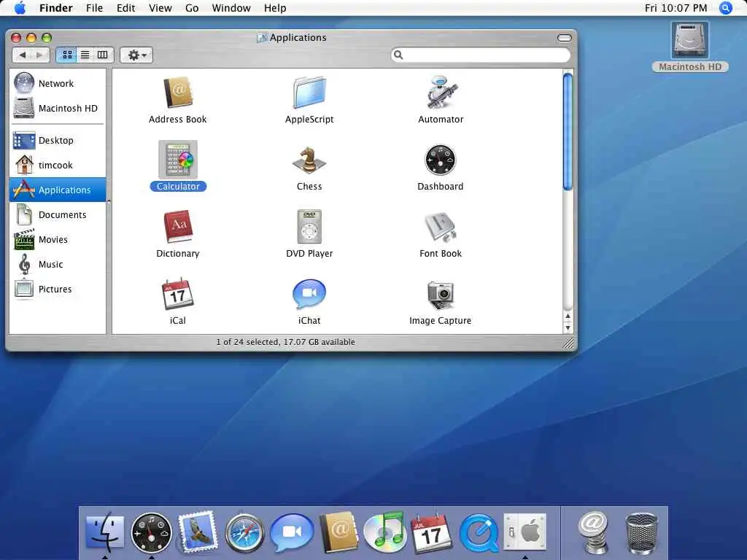Open the Action gear dropdown menu

[x=136, y=55]
